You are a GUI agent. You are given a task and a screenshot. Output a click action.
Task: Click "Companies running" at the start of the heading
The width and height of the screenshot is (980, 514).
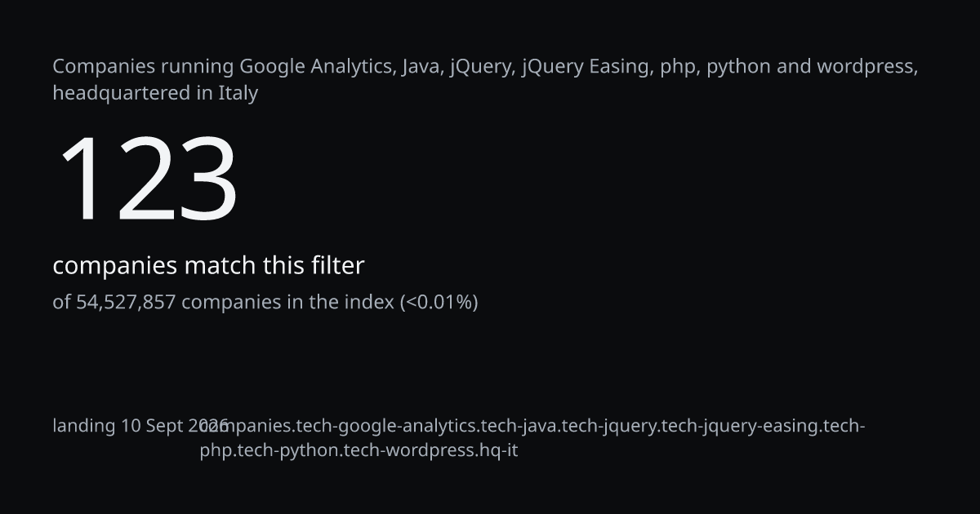tap(143, 67)
